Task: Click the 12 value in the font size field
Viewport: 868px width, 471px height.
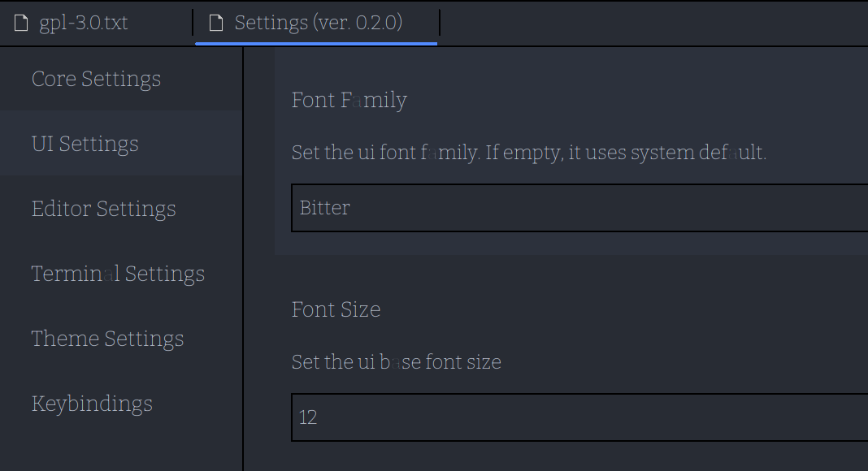Action: (x=307, y=417)
